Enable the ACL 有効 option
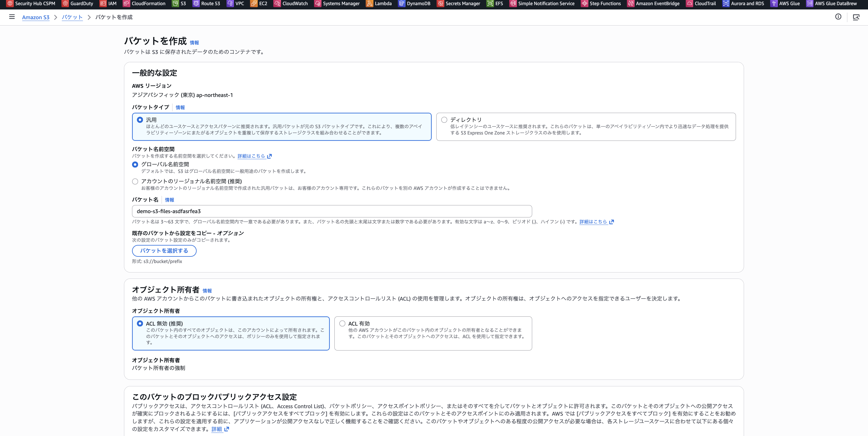868x436 pixels. [342, 323]
